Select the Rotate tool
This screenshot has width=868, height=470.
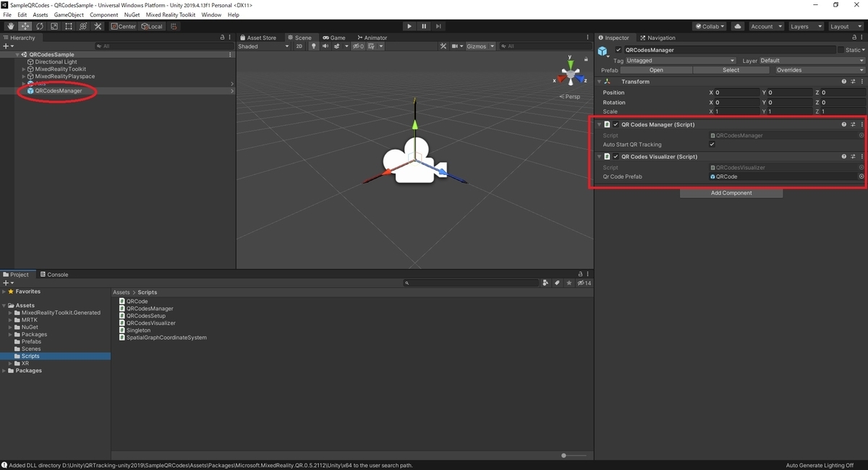[40, 26]
